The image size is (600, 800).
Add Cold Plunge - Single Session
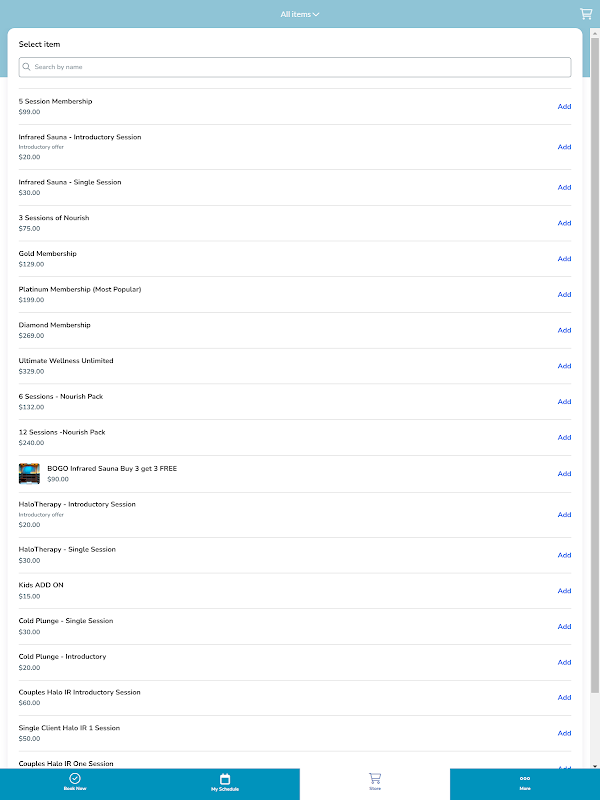564,626
